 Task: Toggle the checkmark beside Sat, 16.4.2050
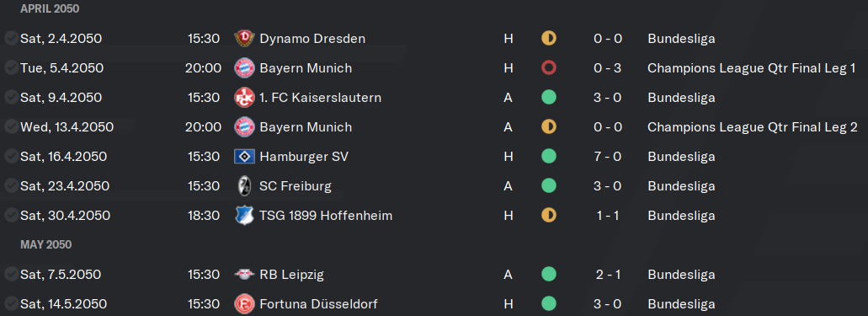pos(10,157)
